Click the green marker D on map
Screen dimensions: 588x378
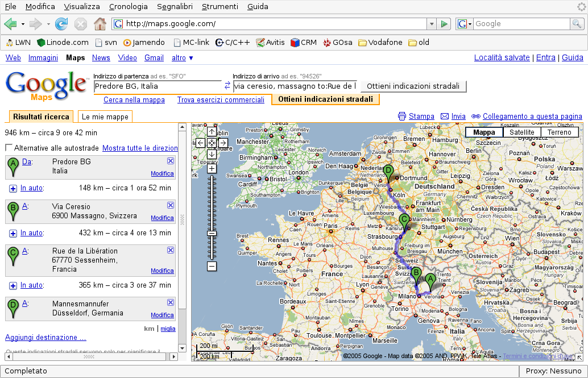[388, 171]
